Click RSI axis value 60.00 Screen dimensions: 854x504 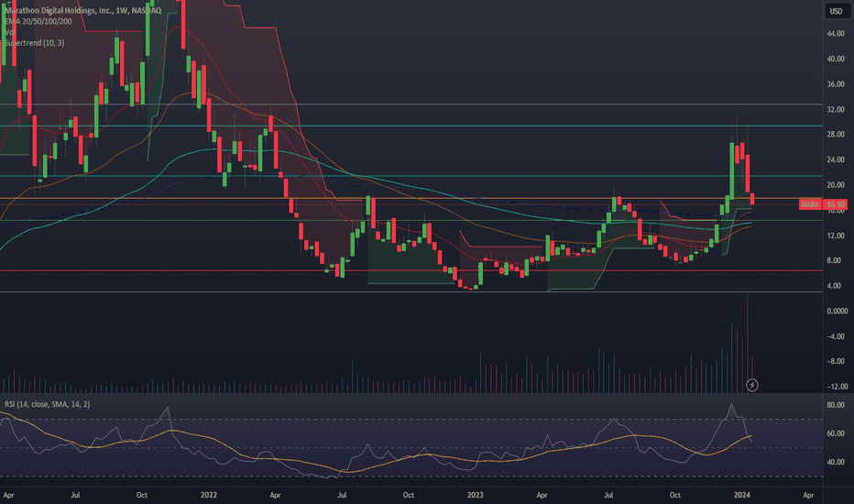click(836, 433)
